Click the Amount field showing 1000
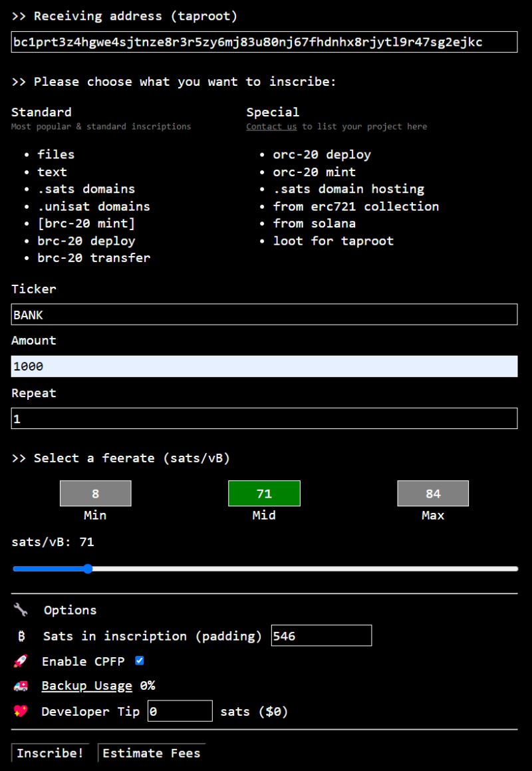 265,366
